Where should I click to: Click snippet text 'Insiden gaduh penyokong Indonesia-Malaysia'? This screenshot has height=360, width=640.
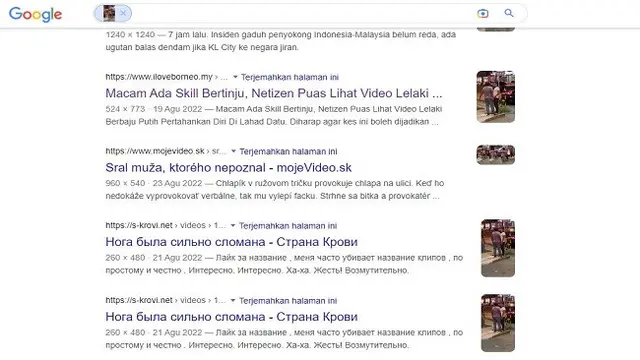[x=300, y=35]
